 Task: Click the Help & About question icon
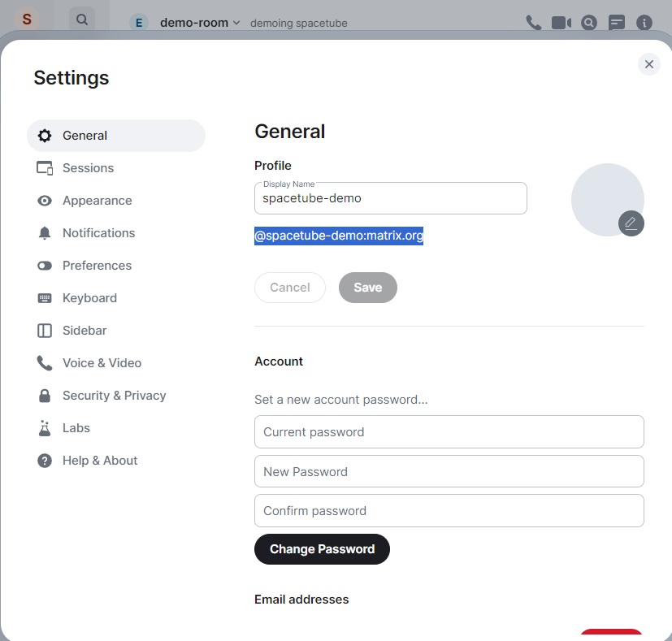pyautogui.click(x=45, y=461)
